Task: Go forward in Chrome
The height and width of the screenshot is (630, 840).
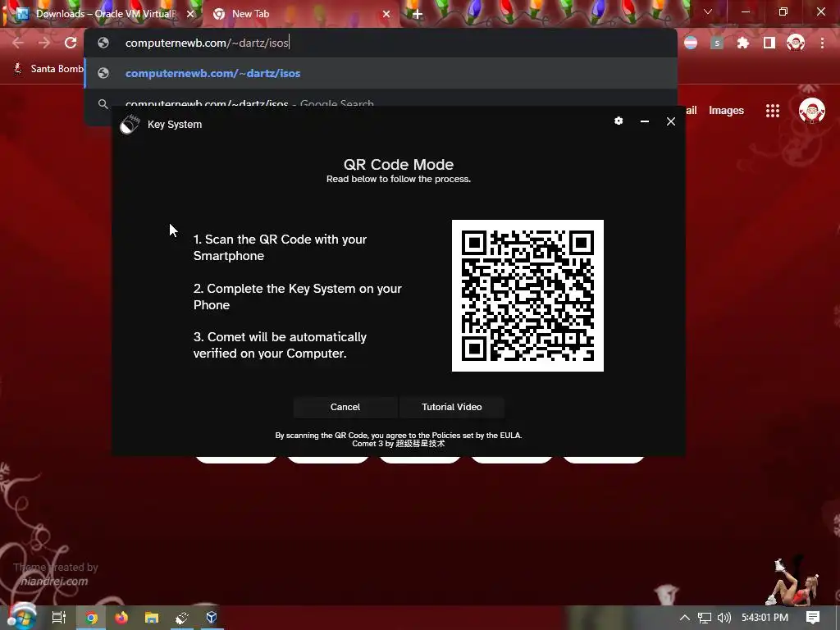Action: tap(44, 43)
